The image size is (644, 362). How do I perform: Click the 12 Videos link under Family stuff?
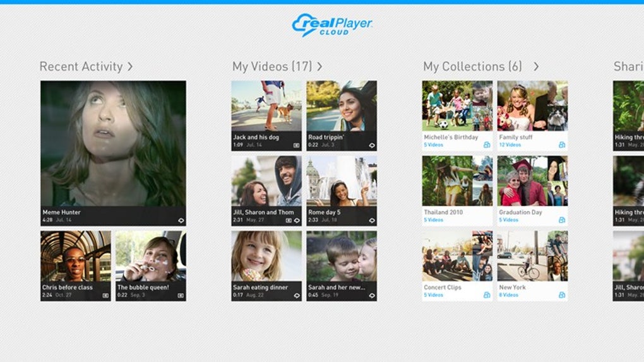point(510,145)
